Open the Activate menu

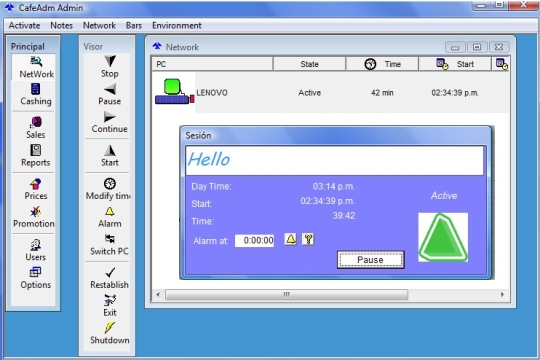24,25
